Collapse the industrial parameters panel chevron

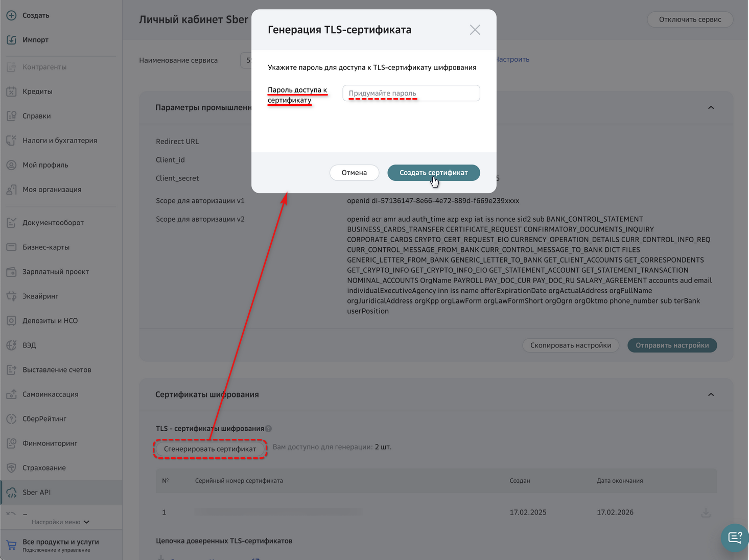711,108
